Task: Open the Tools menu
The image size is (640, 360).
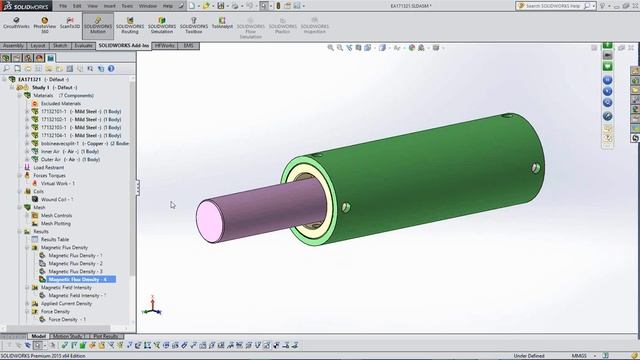Action: [x=127, y=6]
